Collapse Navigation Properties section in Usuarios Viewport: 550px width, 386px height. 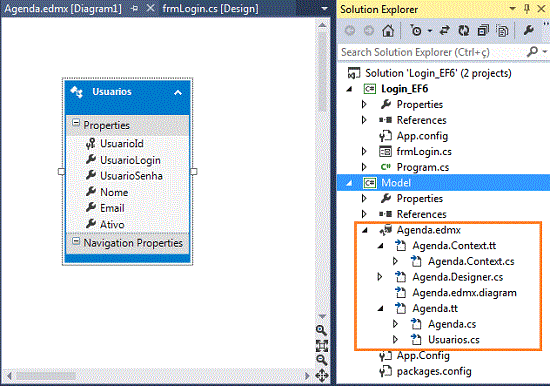pos(76,241)
